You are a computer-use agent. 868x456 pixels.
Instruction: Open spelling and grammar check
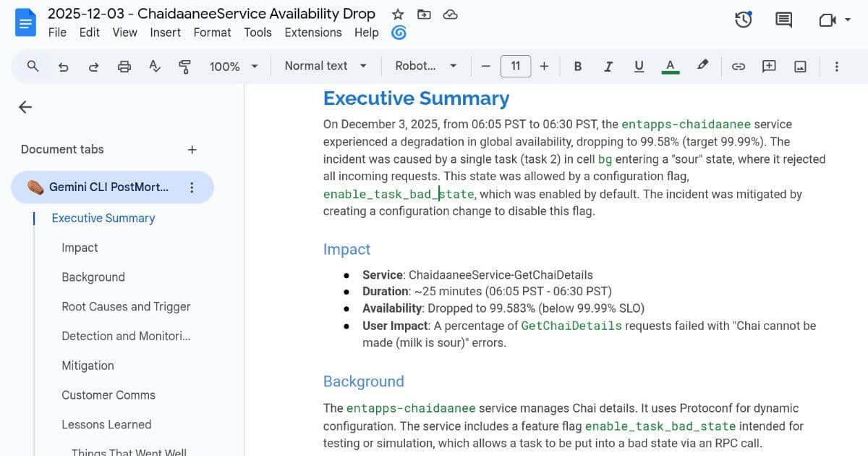point(155,66)
